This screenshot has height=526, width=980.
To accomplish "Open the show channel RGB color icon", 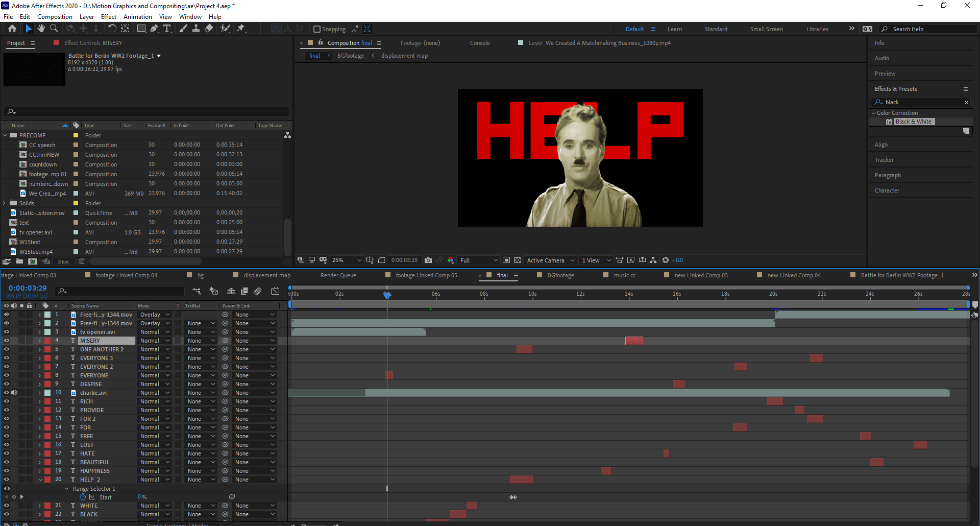I will (x=451, y=260).
